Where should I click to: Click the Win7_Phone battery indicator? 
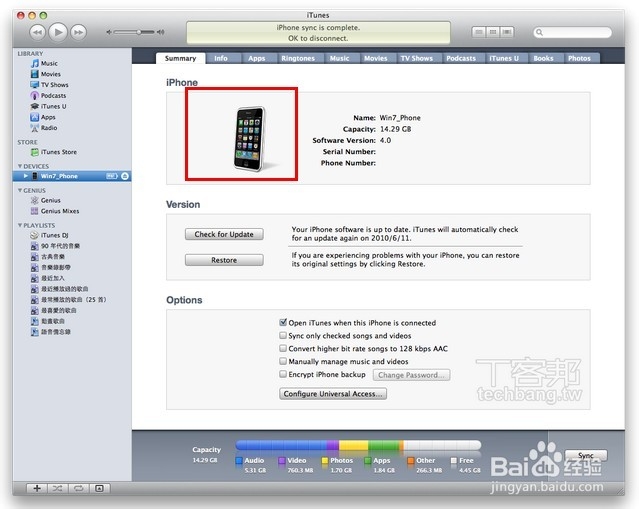pyautogui.click(x=112, y=176)
